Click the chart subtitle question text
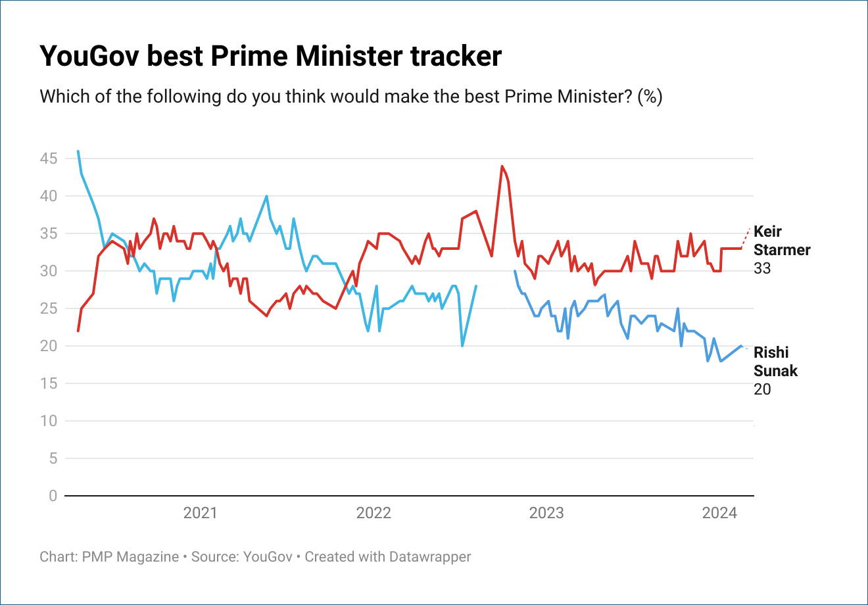 tap(351, 97)
